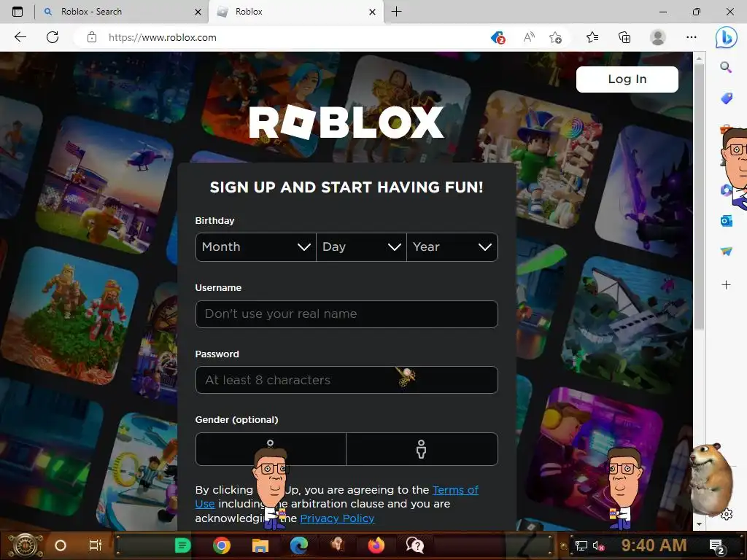Click the 9:40 AM clock
The width and height of the screenshot is (747, 560).
pyautogui.click(x=654, y=545)
